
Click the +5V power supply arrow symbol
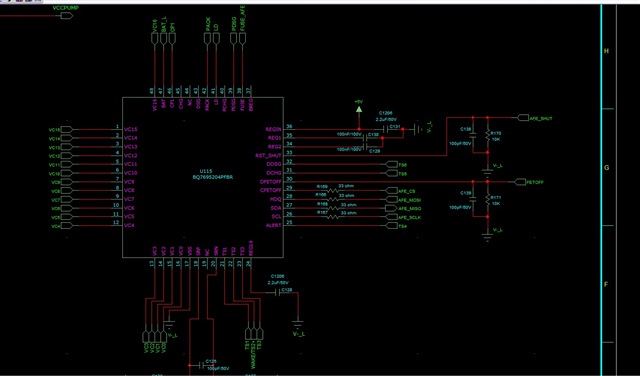359,109
